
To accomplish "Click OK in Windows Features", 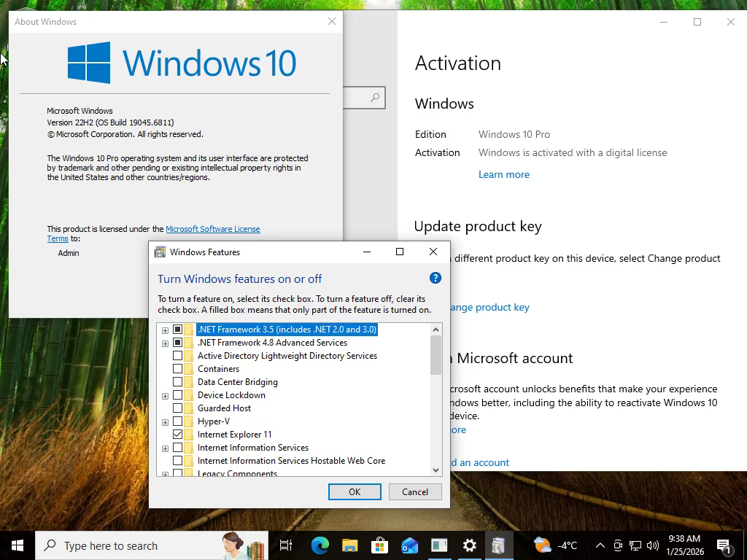I will click(355, 492).
